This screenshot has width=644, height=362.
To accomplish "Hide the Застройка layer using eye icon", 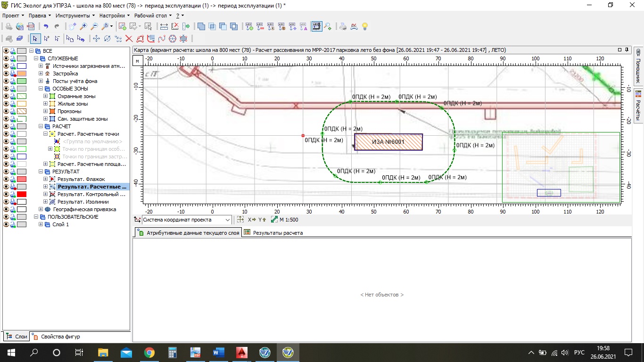I will (x=6, y=74).
